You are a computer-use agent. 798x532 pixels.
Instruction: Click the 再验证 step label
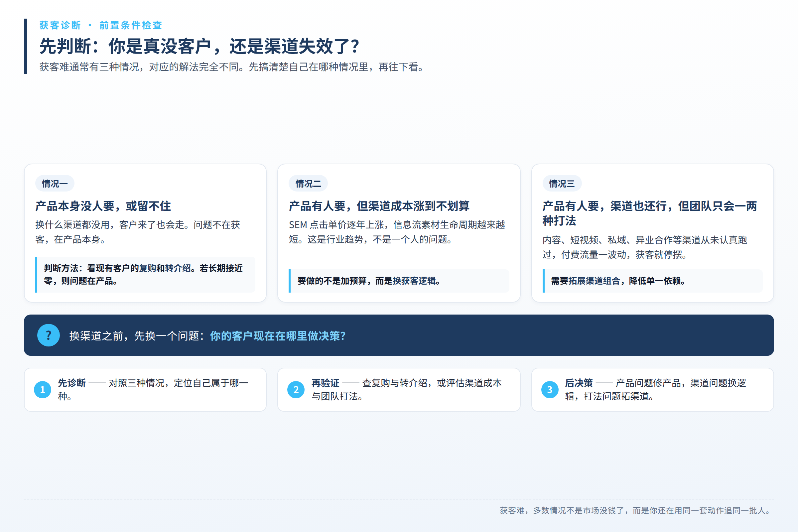pyautogui.click(x=326, y=383)
